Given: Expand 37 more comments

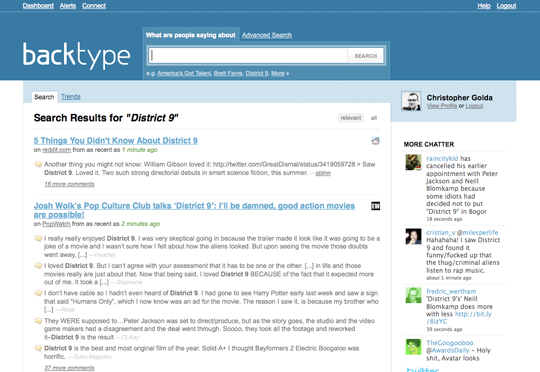Looking at the screenshot, I should [69, 368].
